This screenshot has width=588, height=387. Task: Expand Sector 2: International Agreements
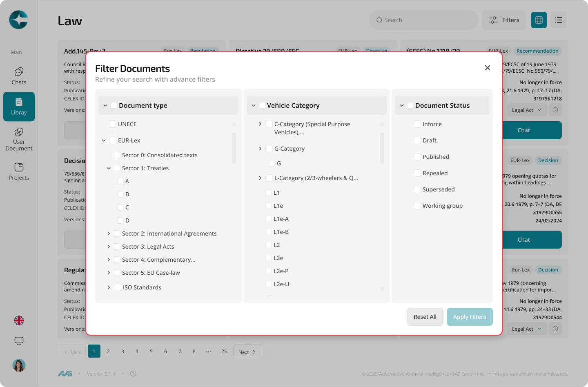[109, 234]
